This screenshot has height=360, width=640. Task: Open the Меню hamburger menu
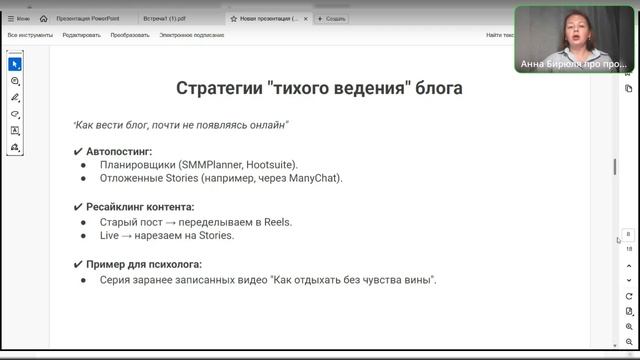[19, 19]
